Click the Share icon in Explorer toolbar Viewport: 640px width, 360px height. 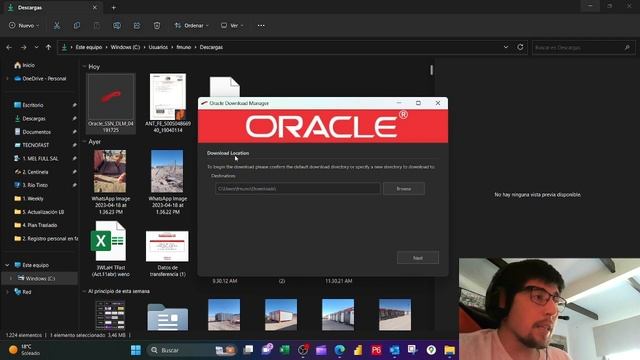coord(137,25)
